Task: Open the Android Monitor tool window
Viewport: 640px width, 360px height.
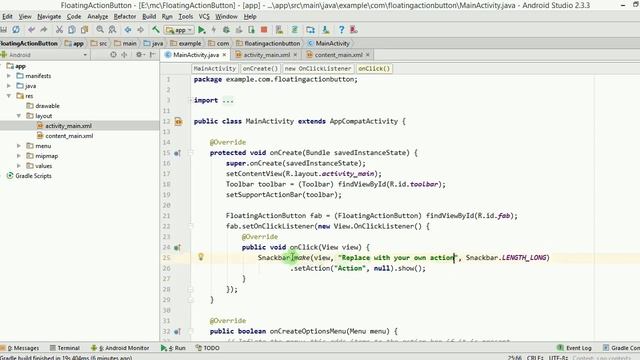Action: point(120,348)
